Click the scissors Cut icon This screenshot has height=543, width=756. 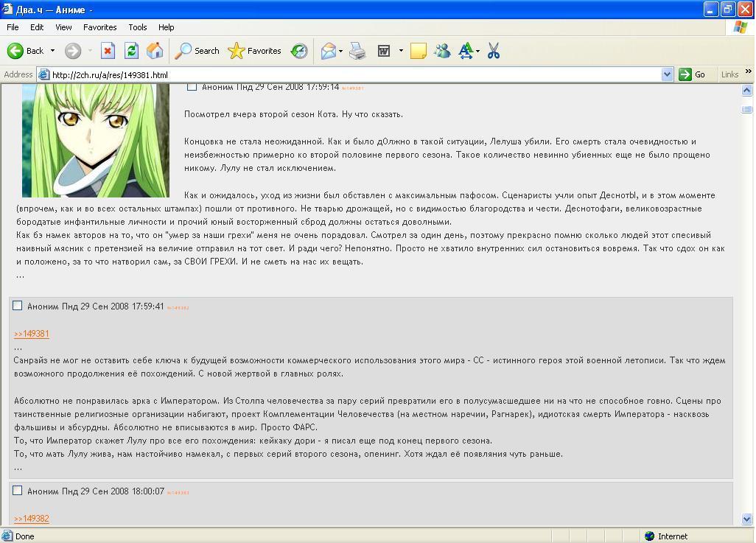coord(493,51)
